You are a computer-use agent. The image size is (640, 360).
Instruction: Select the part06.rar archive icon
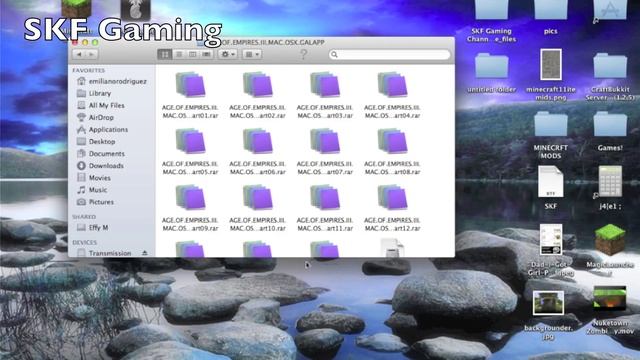point(258,141)
